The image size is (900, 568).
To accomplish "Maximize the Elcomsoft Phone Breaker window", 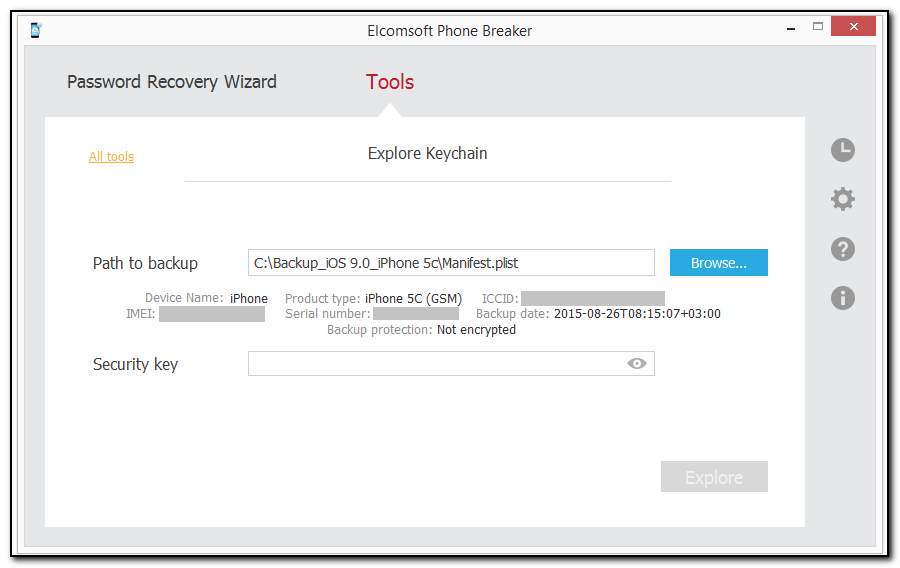I will click(x=817, y=27).
